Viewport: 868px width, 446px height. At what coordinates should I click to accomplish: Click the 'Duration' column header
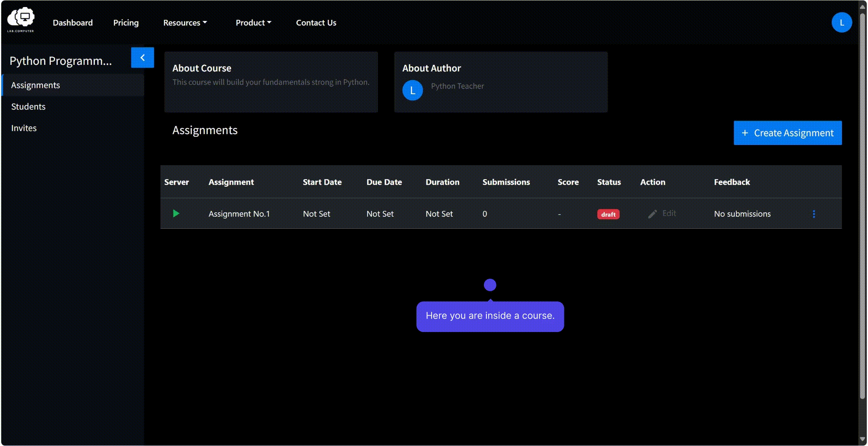442,182
